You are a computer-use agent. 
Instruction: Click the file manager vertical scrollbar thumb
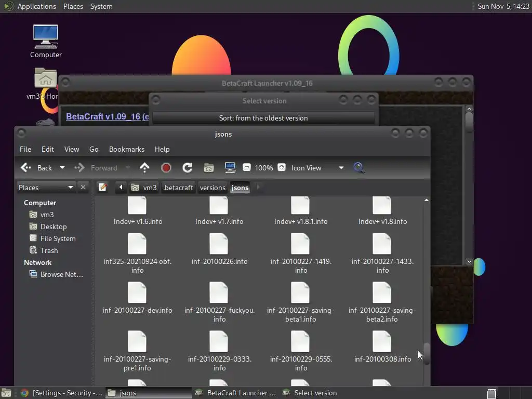click(x=427, y=354)
